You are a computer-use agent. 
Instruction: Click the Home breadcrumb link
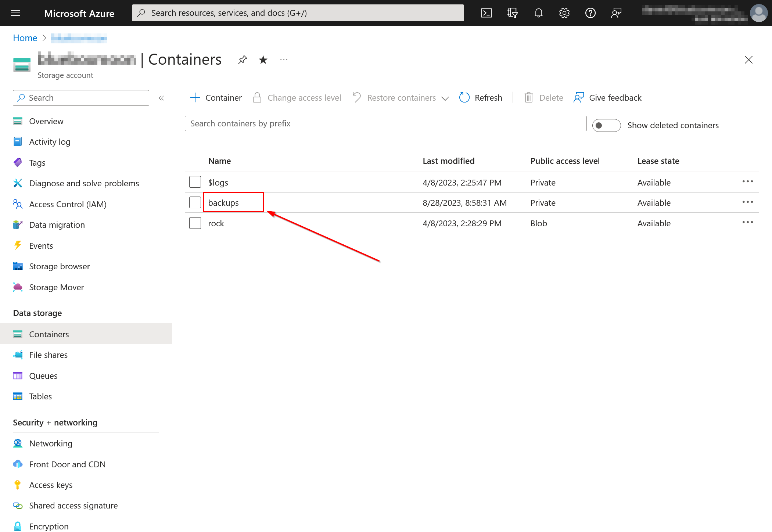(25, 38)
